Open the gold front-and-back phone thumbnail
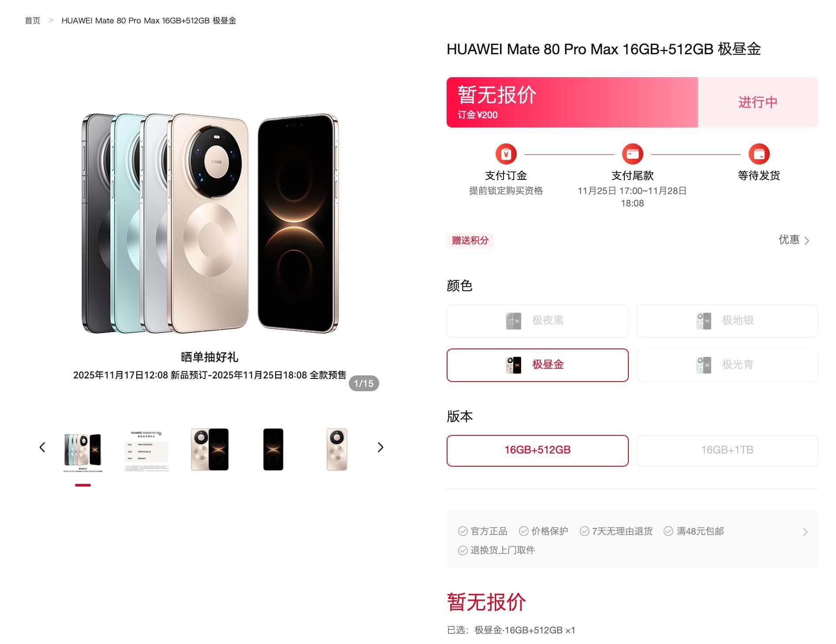Screen dimensions: 836x644 [209, 449]
